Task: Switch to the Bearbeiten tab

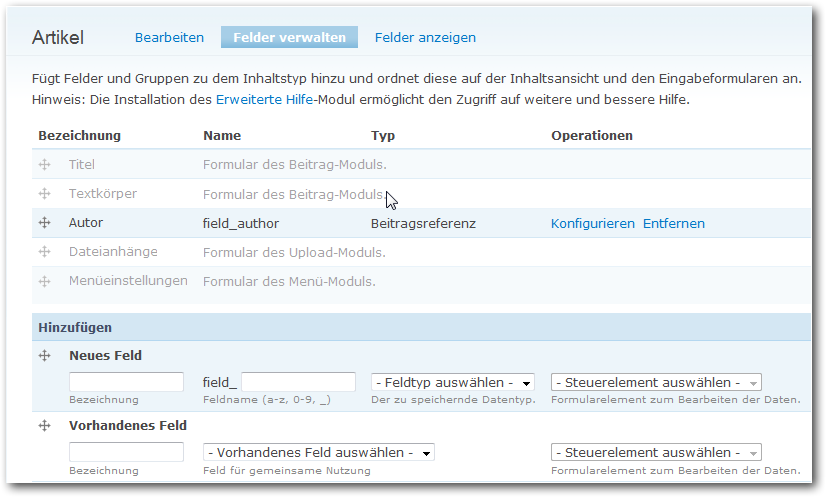Action: point(170,38)
